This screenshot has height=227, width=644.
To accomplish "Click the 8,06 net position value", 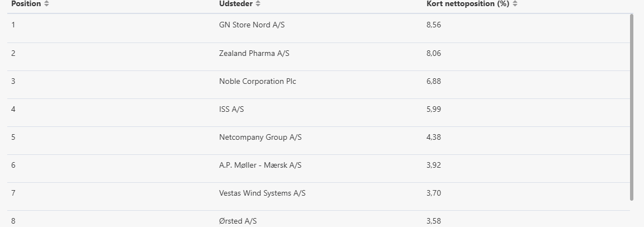I will click(x=434, y=53).
